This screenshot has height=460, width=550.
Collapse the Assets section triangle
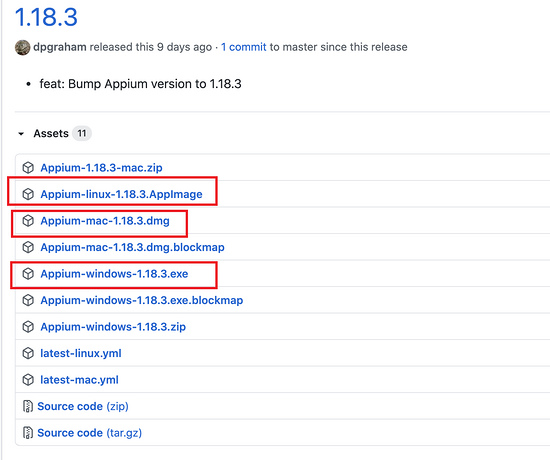coord(21,134)
